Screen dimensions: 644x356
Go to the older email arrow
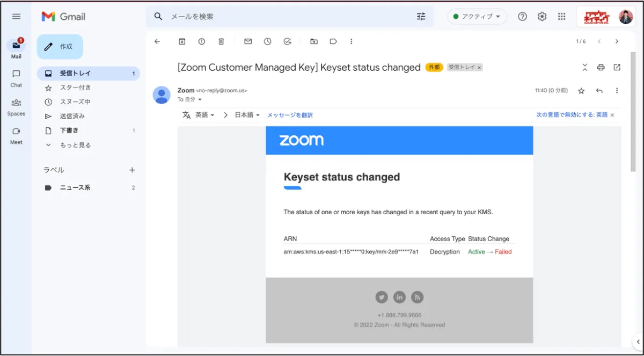[x=617, y=41]
